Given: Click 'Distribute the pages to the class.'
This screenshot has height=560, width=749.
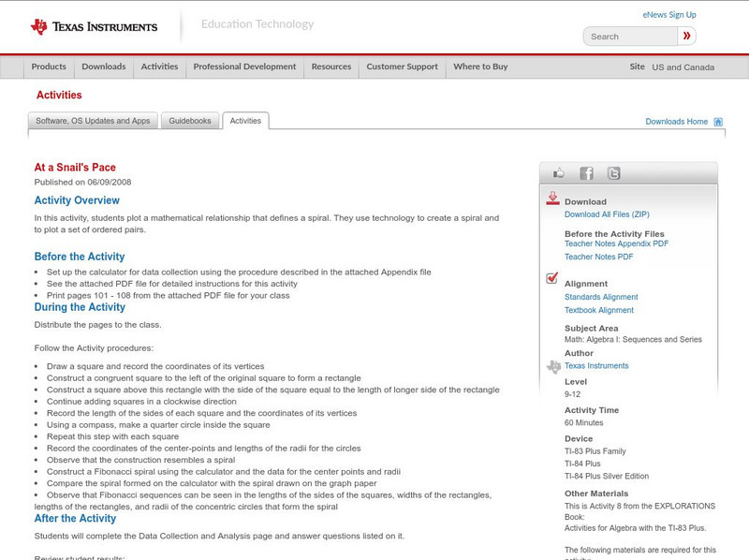Looking at the screenshot, I should click(x=98, y=324).
